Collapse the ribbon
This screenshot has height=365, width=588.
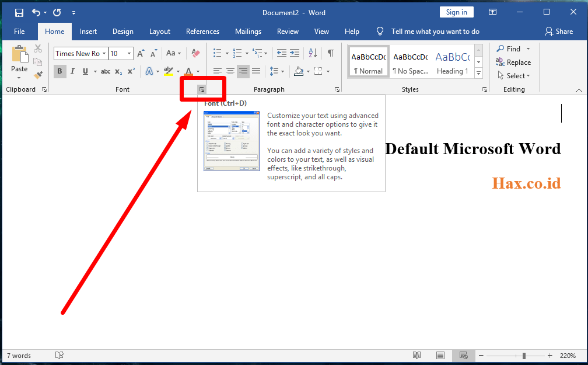click(x=579, y=90)
